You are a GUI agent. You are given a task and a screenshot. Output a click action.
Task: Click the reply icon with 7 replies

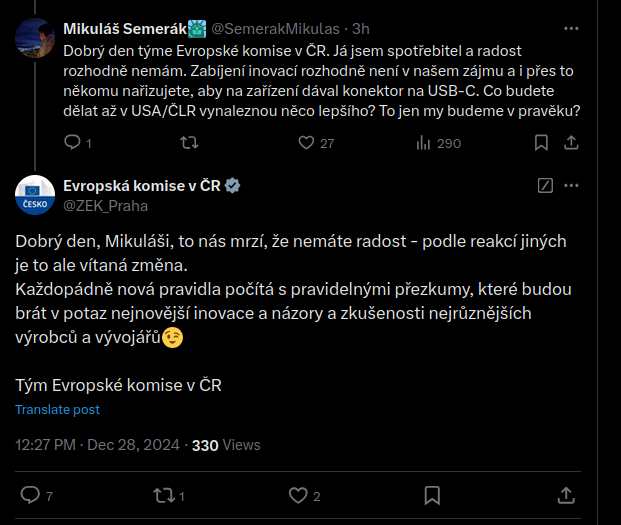31,495
